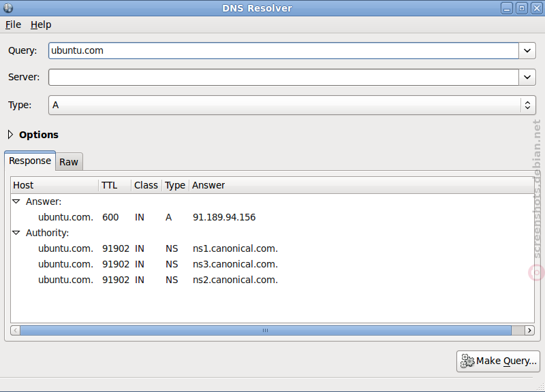Screen dimensions: 545x392
Task: Select the Response tab
Action: click(x=30, y=161)
